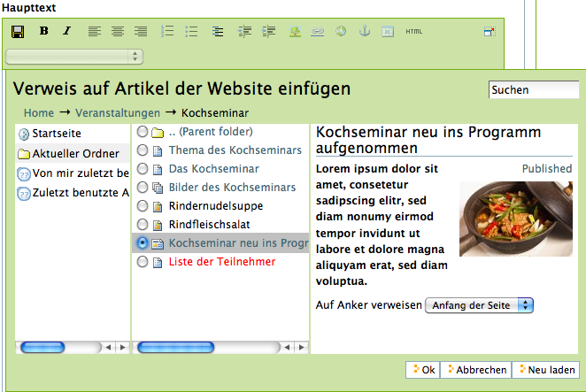Select the Parent folder radio button
Viewport: 586px width, 392px height.
pyautogui.click(x=142, y=132)
